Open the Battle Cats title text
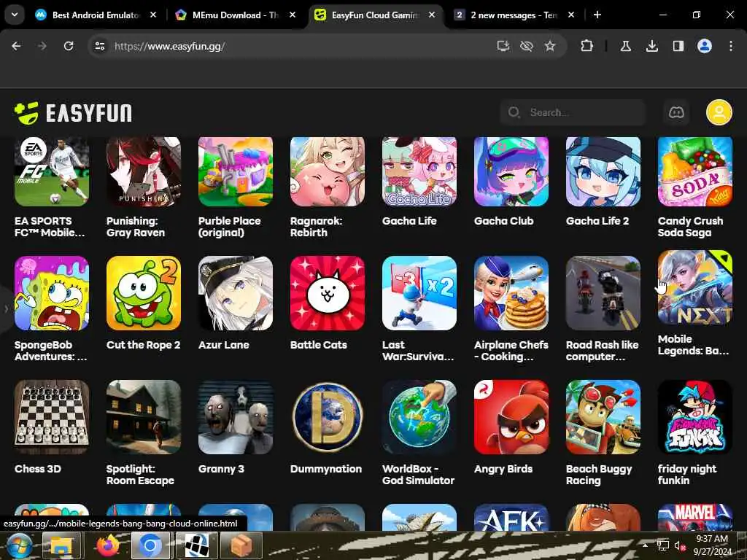 tap(319, 345)
